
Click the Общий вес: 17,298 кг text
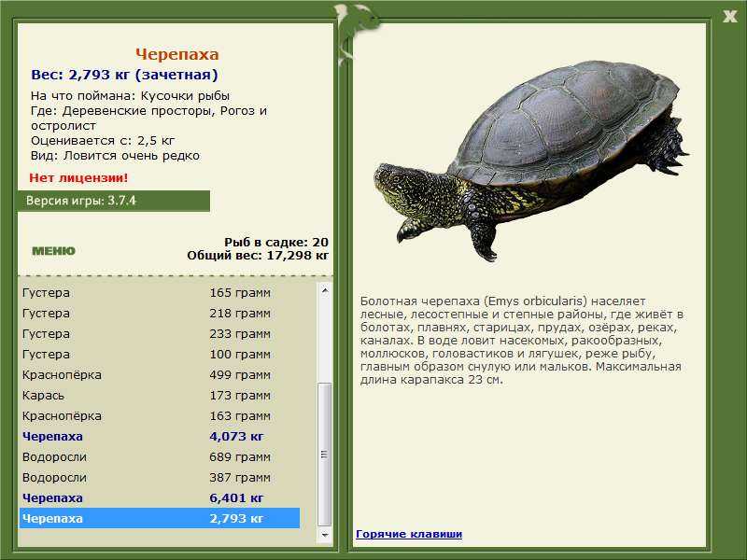pos(258,256)
